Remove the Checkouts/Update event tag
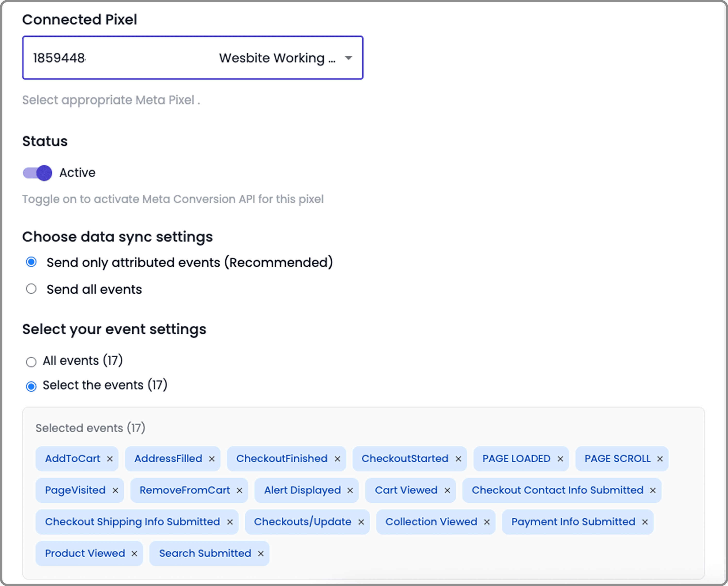Screen dimensions: 728x586 (x=361, y=522)
